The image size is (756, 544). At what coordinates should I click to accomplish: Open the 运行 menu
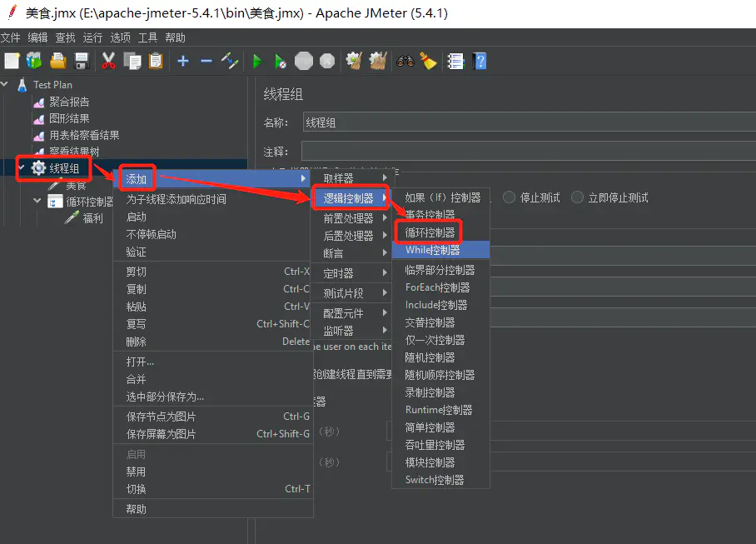point(92,37)
